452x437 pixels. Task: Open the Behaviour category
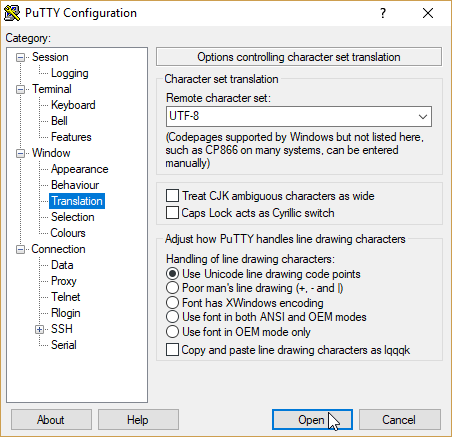pyautogui.click(x=75, y=185)
